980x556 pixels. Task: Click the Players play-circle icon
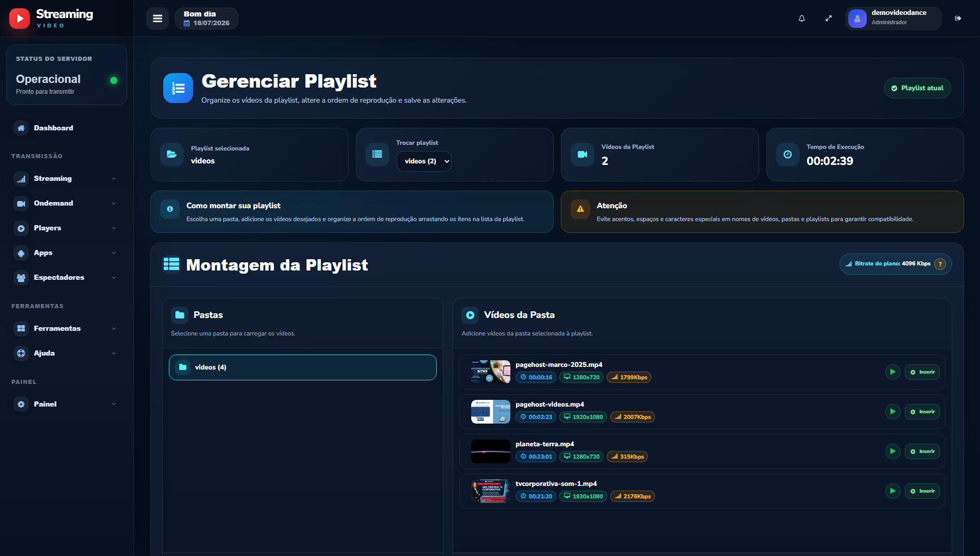21,228
